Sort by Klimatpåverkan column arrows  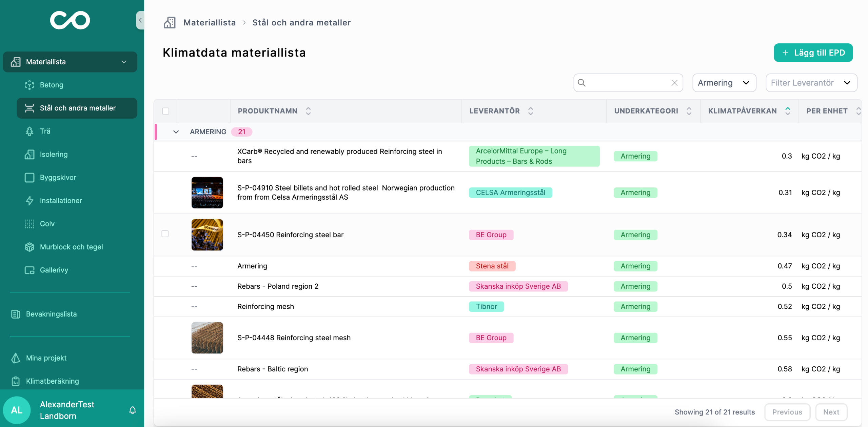click(x=788, y=111)
